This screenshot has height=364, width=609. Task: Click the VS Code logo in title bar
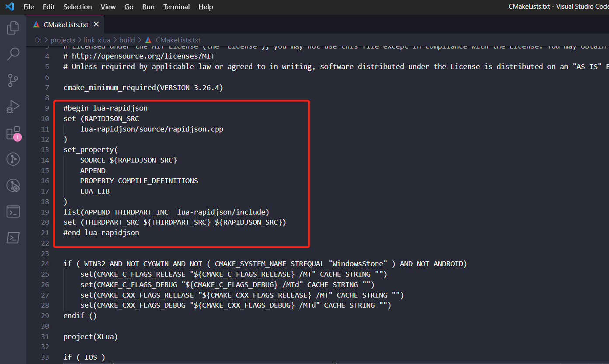tap(9, 7)
